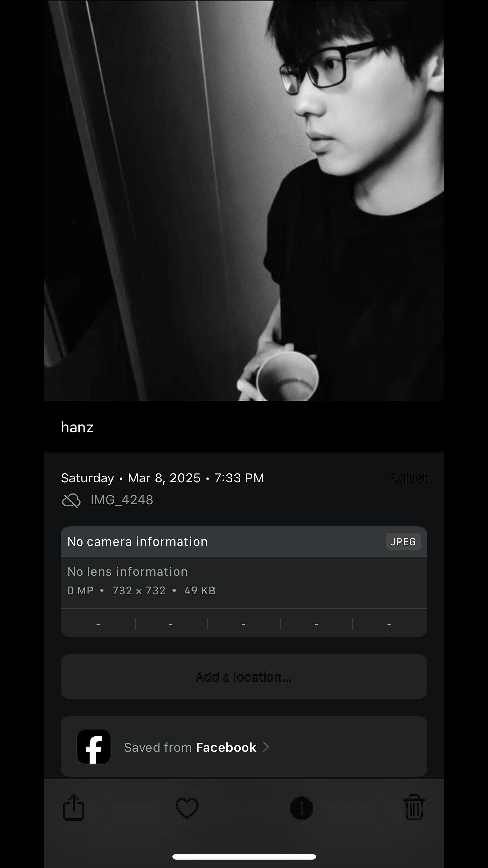Tap the home indicator bar

click(x=244, y=857)
